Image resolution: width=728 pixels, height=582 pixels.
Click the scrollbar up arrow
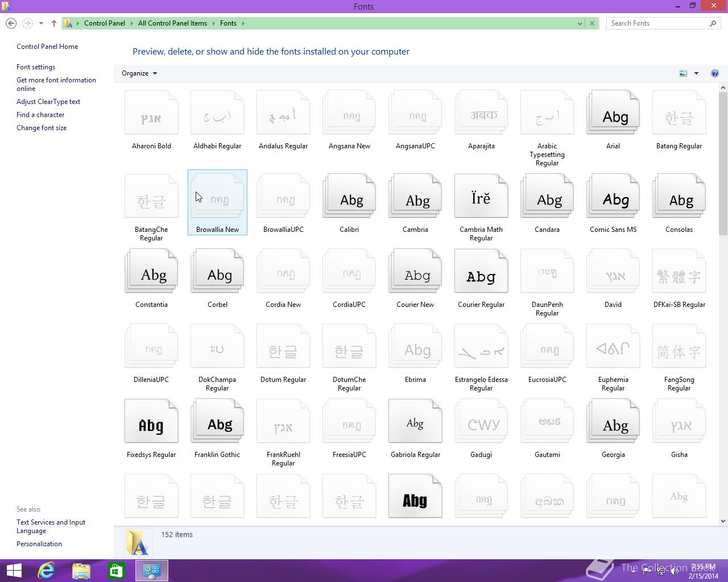723,88
